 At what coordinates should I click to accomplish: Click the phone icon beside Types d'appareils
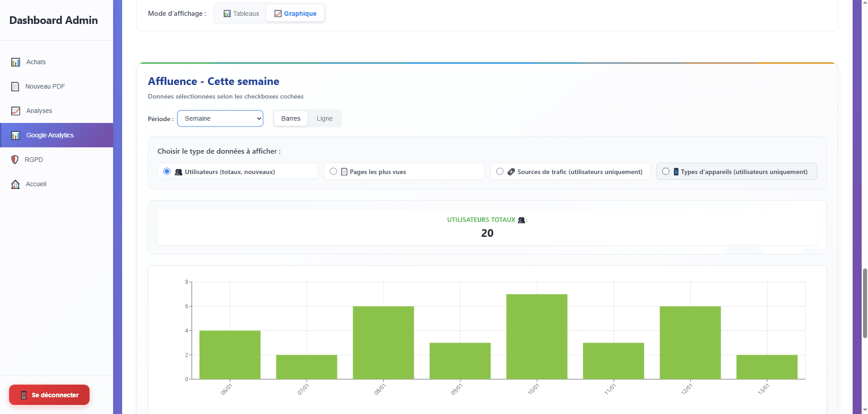[x=676, y=172]
